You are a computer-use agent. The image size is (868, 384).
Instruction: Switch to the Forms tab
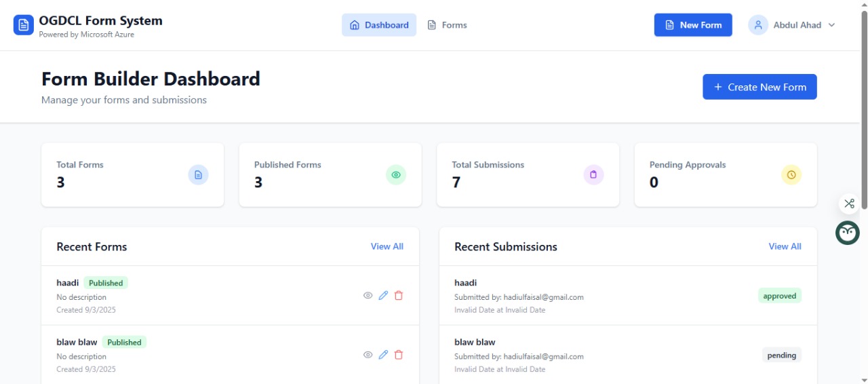[x=447, y=25]
